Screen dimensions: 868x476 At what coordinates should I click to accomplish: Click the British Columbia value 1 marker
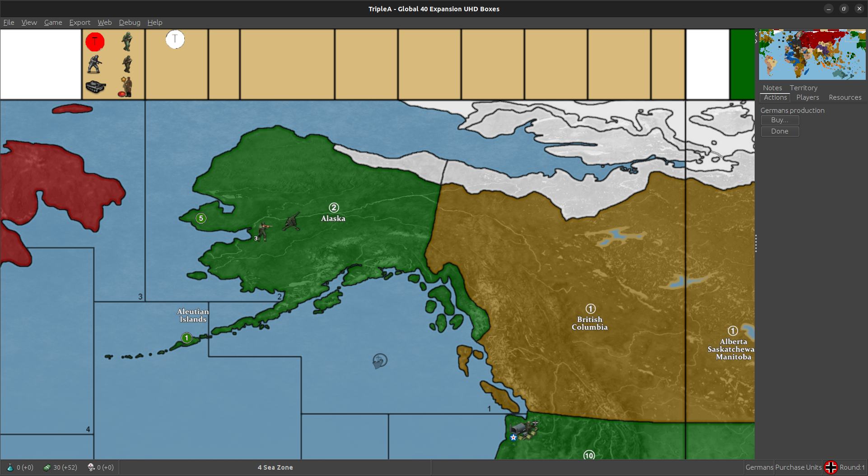click(x=591, y=309)
